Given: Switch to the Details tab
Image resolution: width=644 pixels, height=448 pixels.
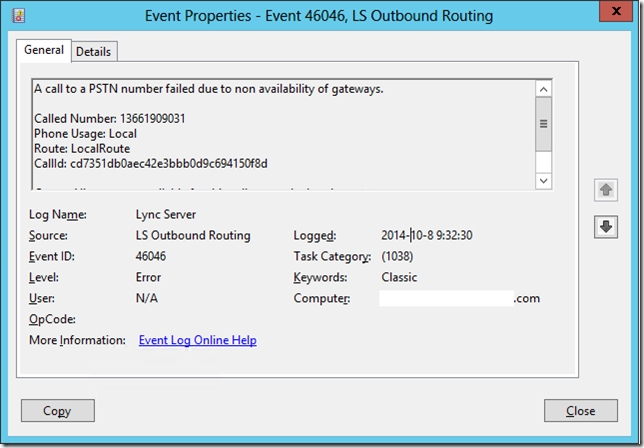Looking at the screenshot, I should pos(94,52).
